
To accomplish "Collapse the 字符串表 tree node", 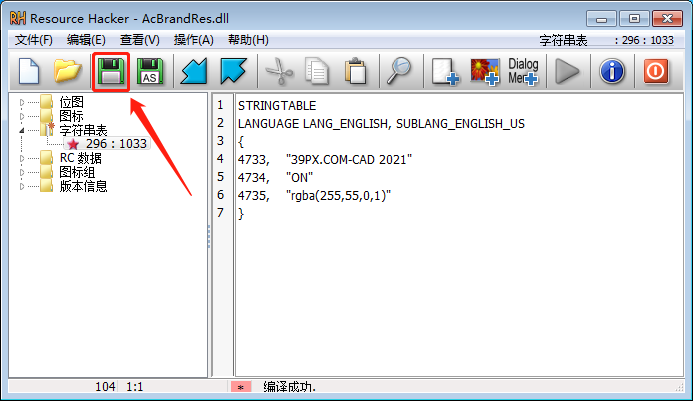I will click(22, 130).
